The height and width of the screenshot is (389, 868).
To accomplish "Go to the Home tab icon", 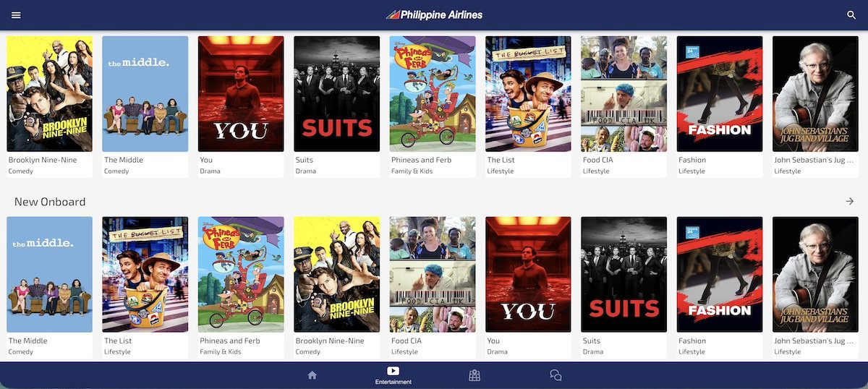I will click(x=312, y=375).
